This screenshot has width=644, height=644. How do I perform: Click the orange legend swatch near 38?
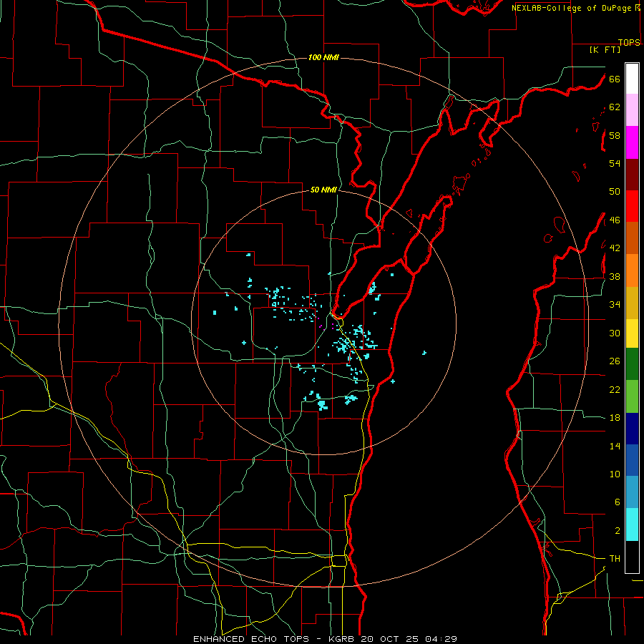coord(632,270)
